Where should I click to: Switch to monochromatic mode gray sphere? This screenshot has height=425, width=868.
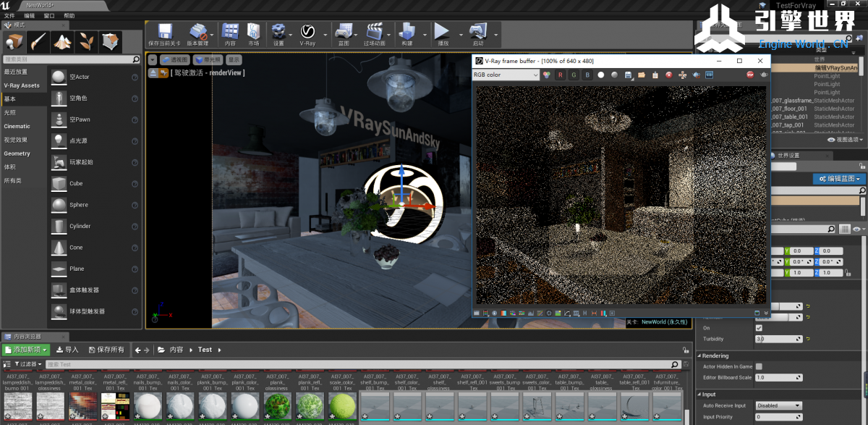[614, 75]
